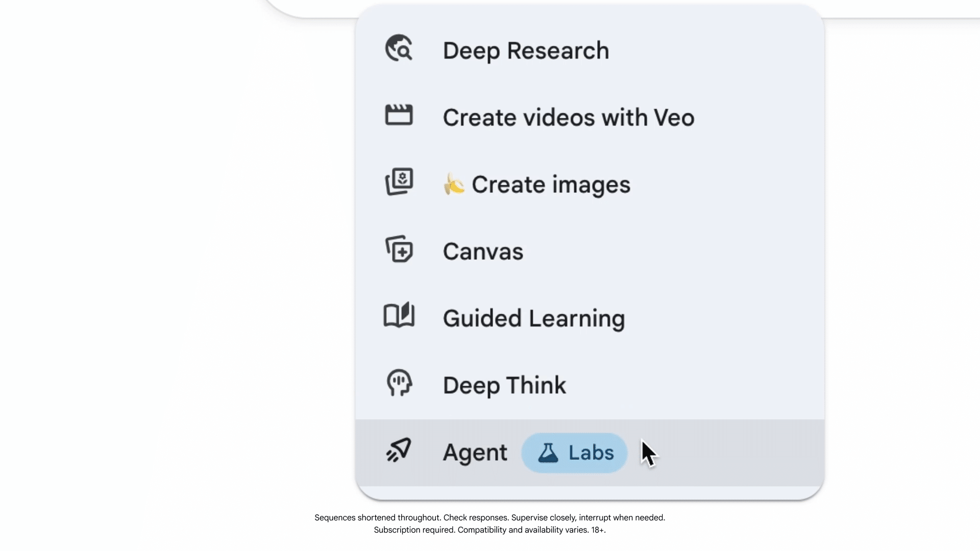Click the Labs badge next to Agent
980x551 pixels.
tap(574, 453)
